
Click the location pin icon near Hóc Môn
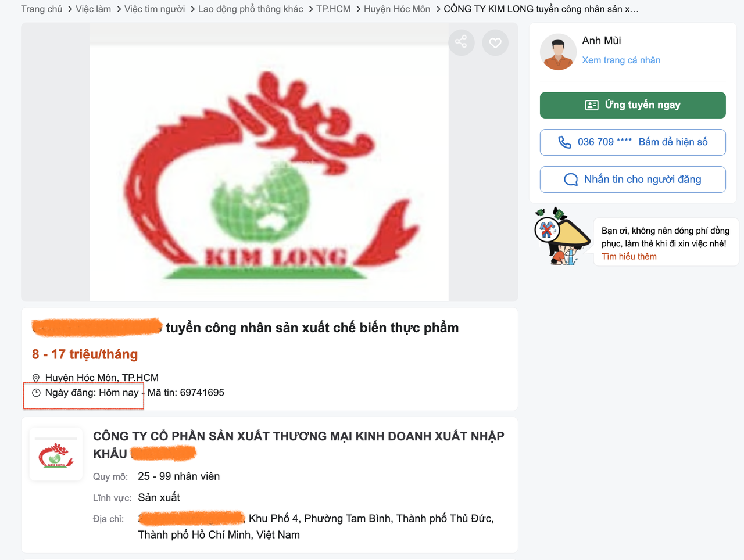click(36, 378)
